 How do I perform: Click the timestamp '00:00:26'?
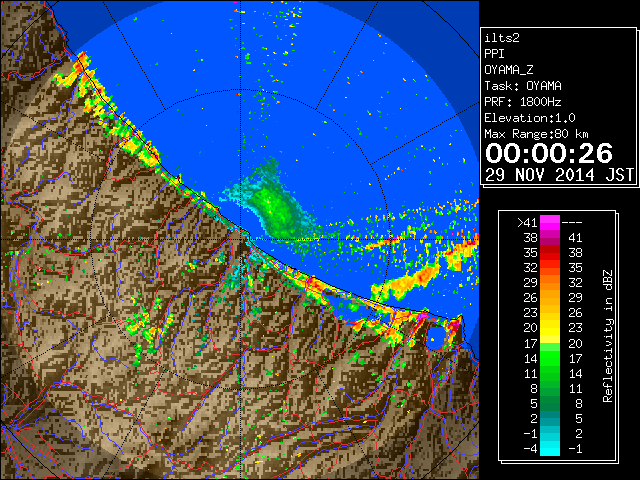click(x=549, y=153)
